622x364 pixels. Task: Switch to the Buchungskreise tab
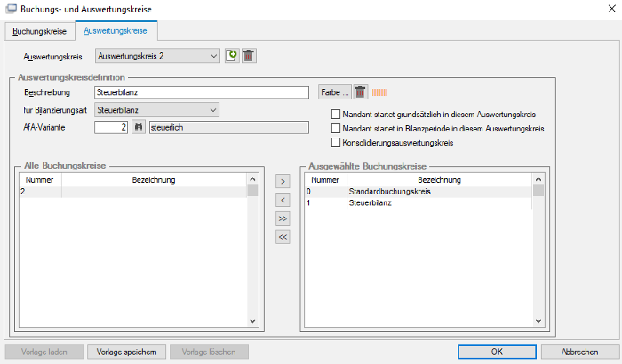(39, 31)
